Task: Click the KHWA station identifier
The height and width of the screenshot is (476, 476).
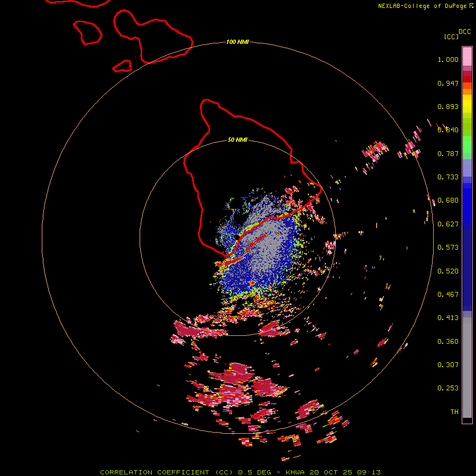Action: click(x=295, y=472)
